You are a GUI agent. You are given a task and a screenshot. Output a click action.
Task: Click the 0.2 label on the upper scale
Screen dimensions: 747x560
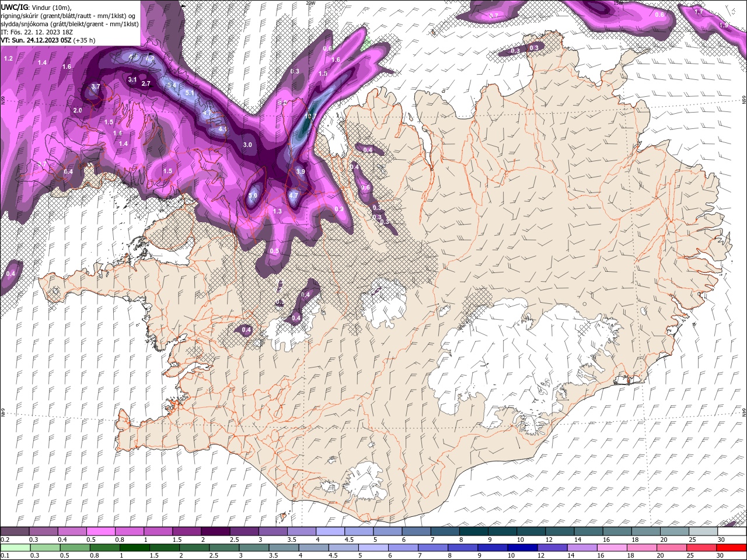click(5, 540)
